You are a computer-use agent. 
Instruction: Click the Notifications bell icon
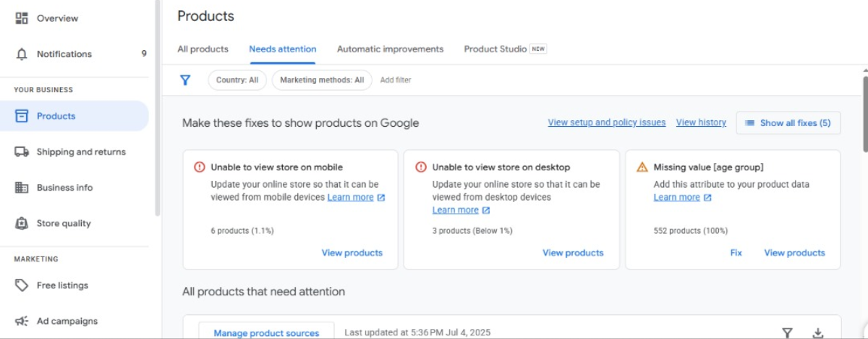[x=22, y=54]
